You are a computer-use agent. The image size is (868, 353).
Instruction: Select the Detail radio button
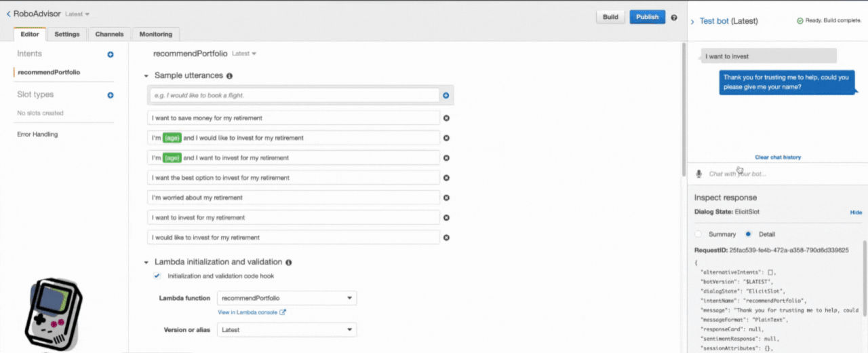click(748, 234)
